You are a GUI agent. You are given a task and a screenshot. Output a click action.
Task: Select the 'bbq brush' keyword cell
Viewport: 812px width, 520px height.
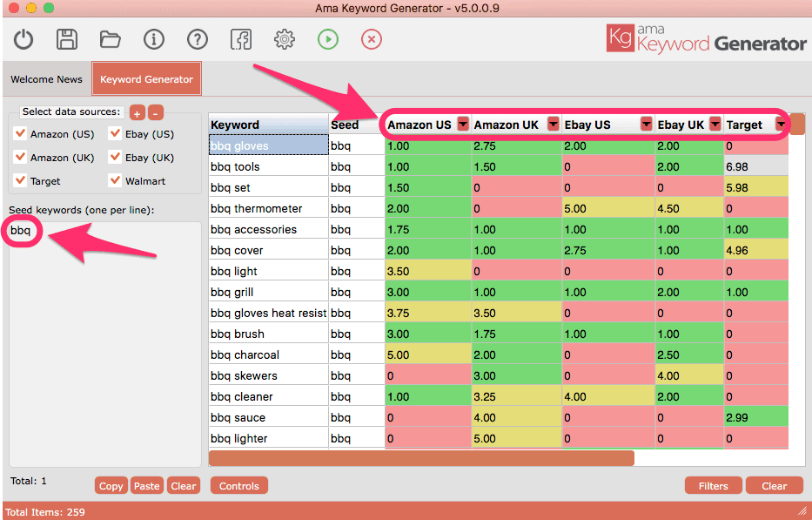click(x=269, y=334)
